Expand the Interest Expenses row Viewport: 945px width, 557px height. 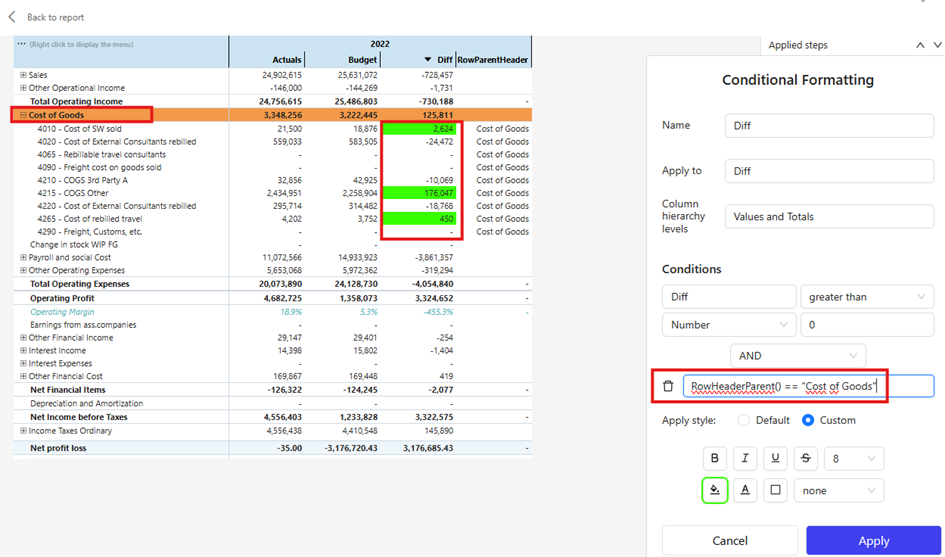[24, 363]
